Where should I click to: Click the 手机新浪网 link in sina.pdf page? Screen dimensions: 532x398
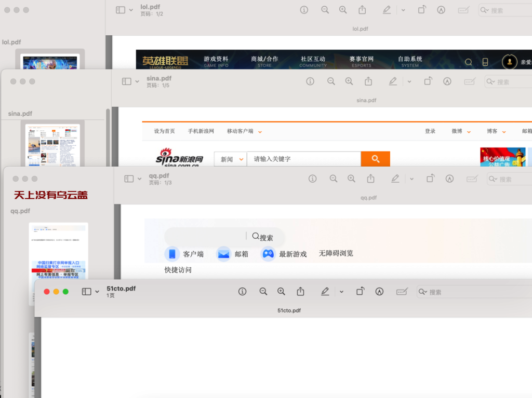[201, 131]
